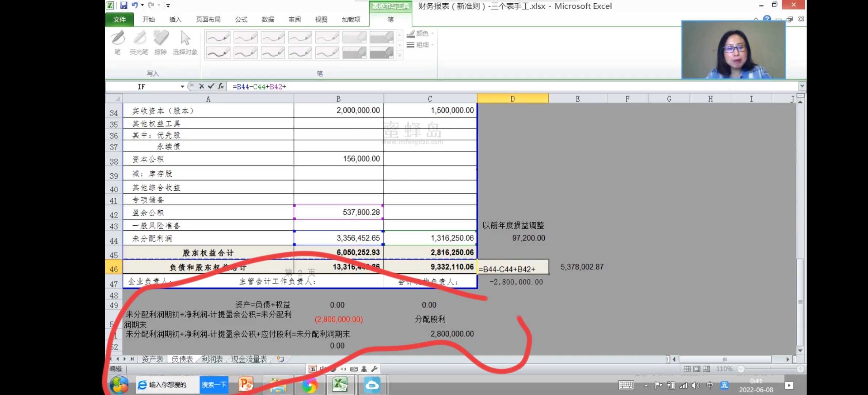Choose the 擦除 eraser tool
This screenshot has height=395, width=868.
point(161,42)
